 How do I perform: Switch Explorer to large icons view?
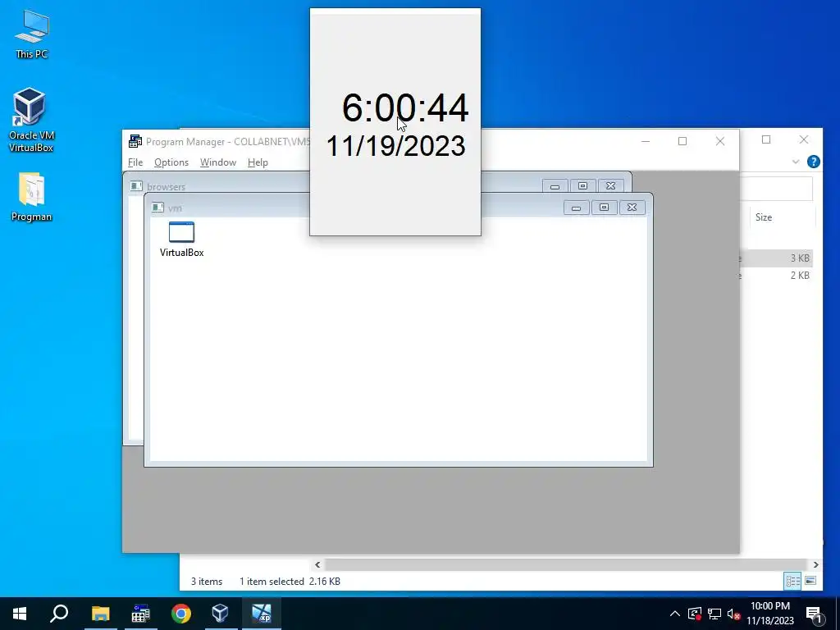810,581
